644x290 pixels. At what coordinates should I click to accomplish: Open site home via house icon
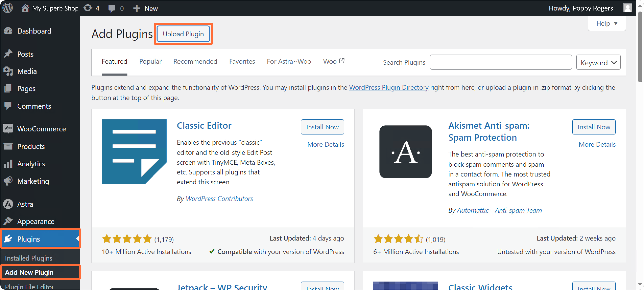25,8
